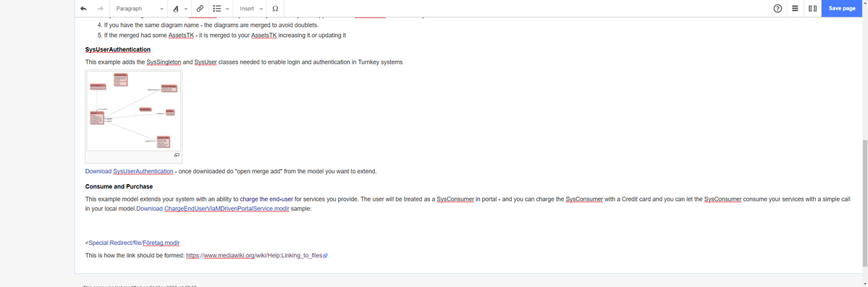The image size is (868, 287).
Task: Switch editor via double brackets icon
Action: click(812, 9)
